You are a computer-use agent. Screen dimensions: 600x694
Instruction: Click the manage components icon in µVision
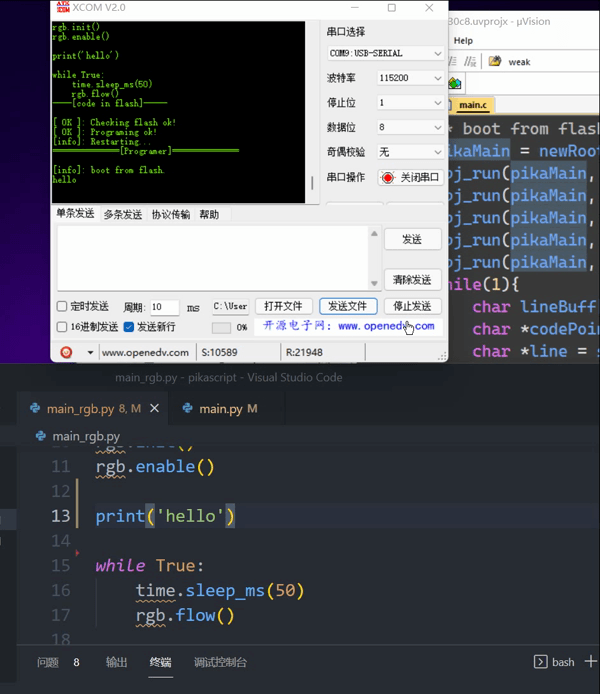click(455, 83)
